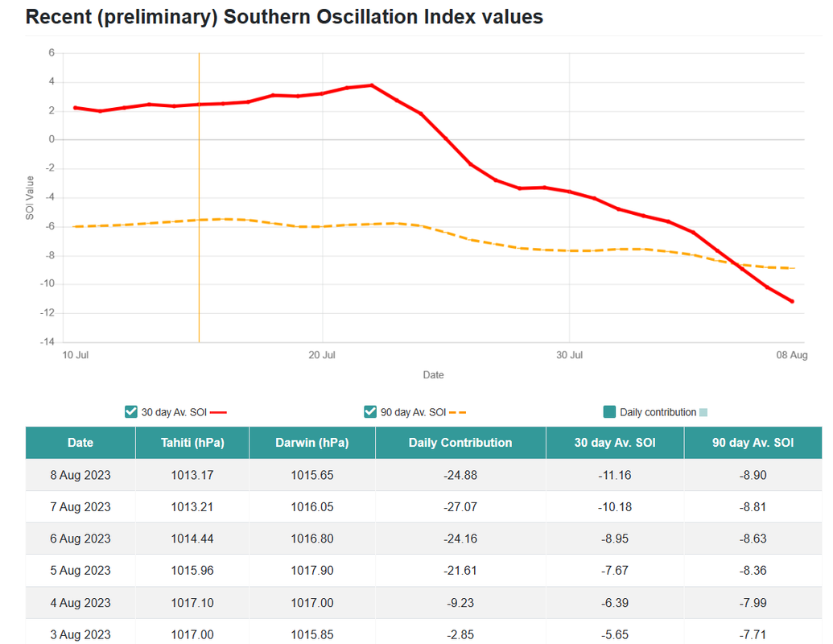This screenshot has height=644, width=833.
Task: Click the orange dashed 90 day legend line
Action: (x=457, y=412)
